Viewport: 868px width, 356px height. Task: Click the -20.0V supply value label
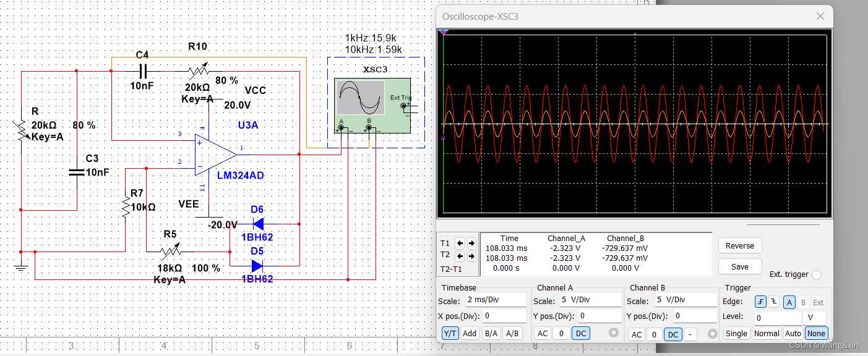tap(223, 224)
